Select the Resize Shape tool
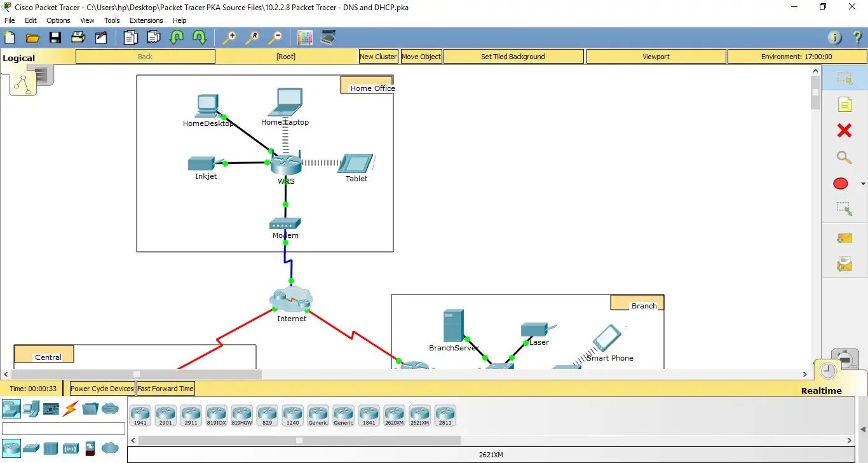 tap(844, 209)
